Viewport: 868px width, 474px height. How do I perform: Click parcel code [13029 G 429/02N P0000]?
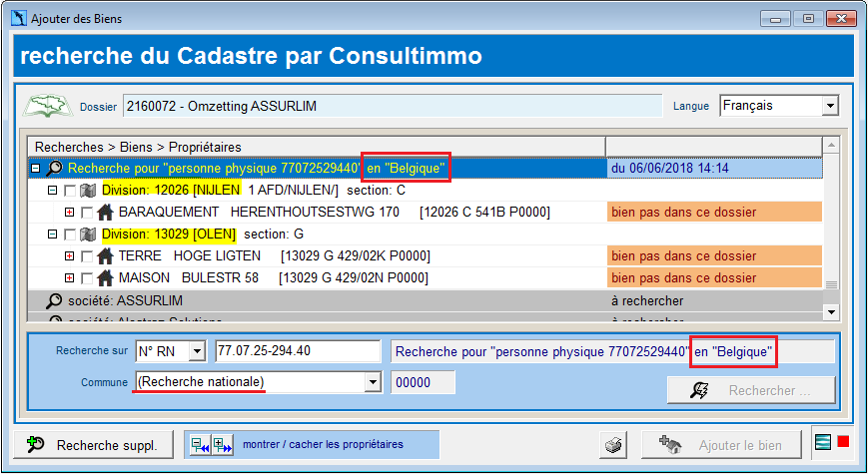click(354, 277)
